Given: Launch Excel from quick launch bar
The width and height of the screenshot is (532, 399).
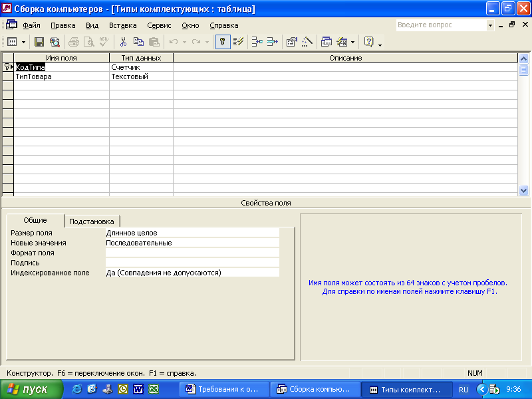Looking at the screenshot, I should 154,389.
